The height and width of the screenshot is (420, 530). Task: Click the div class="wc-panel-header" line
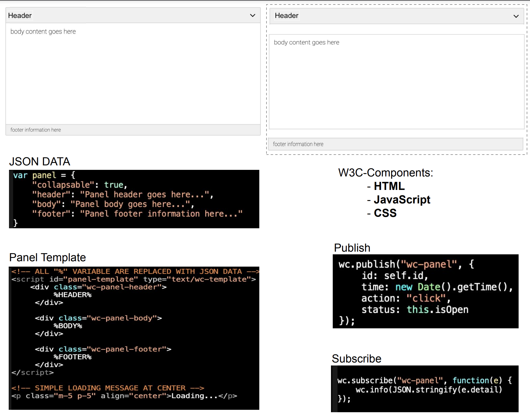98,287
